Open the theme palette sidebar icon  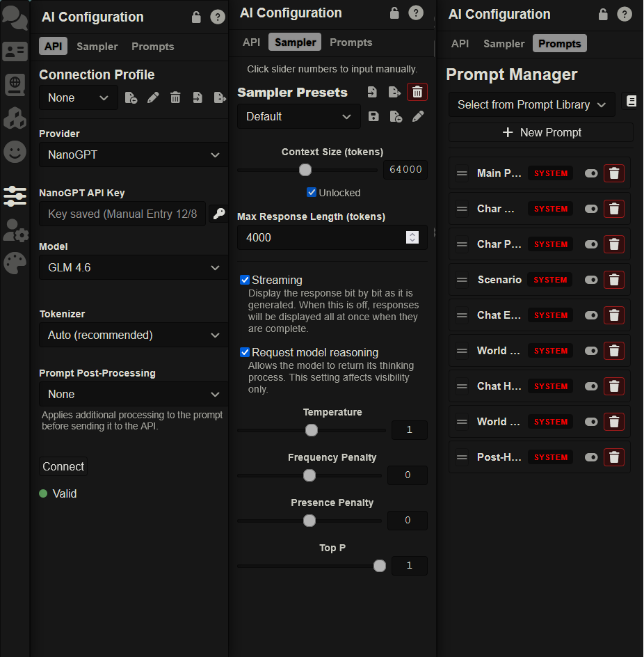tap(15, 263)
